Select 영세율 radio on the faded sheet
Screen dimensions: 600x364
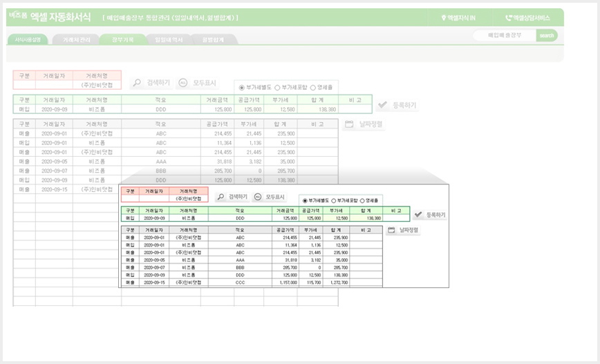313,88
